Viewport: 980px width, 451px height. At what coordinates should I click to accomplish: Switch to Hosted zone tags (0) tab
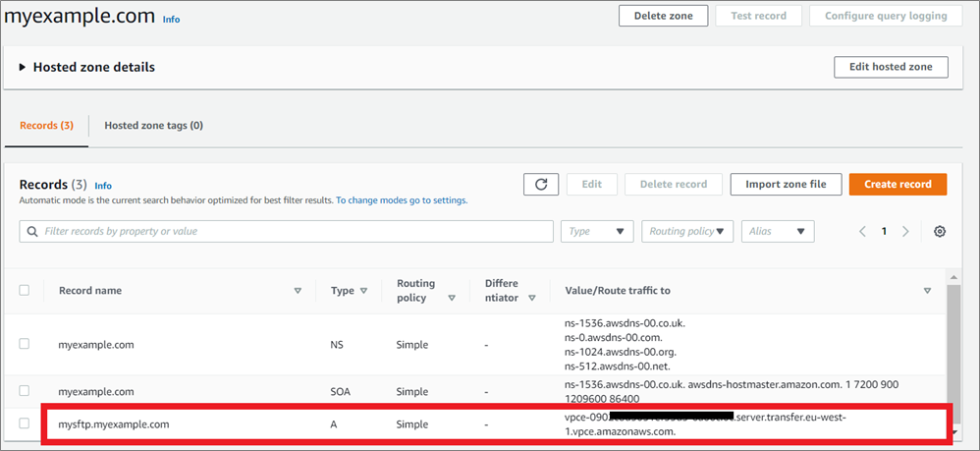coord(154,126)
